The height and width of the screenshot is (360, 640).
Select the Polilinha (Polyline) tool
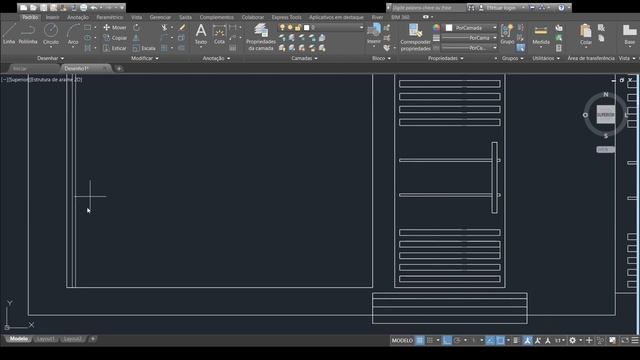28,34
